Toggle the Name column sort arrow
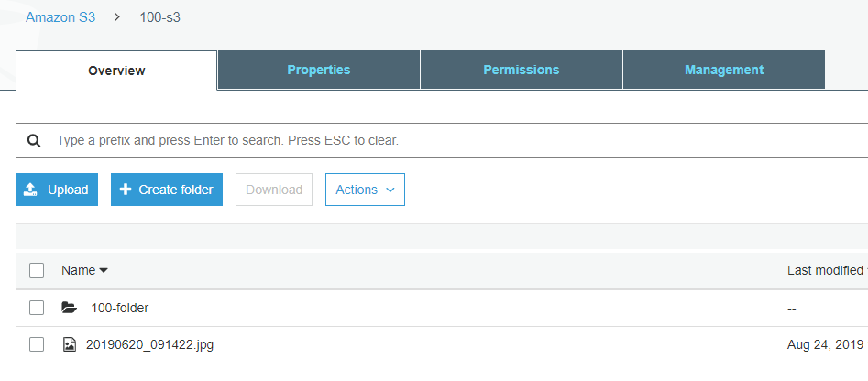The height and width of the screenshot is (381, 868). pos(103,270)
